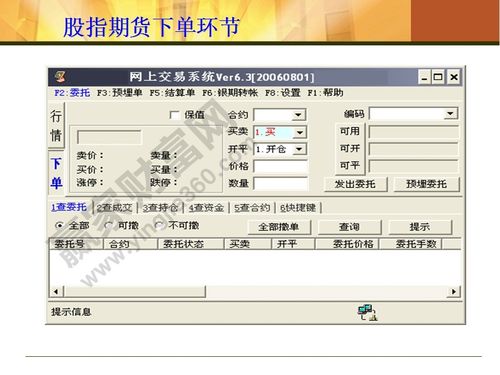Click the 跌停: label in quote panel
Image resolution: width=500 pixels, height=375 pixels.
point(164,182)
